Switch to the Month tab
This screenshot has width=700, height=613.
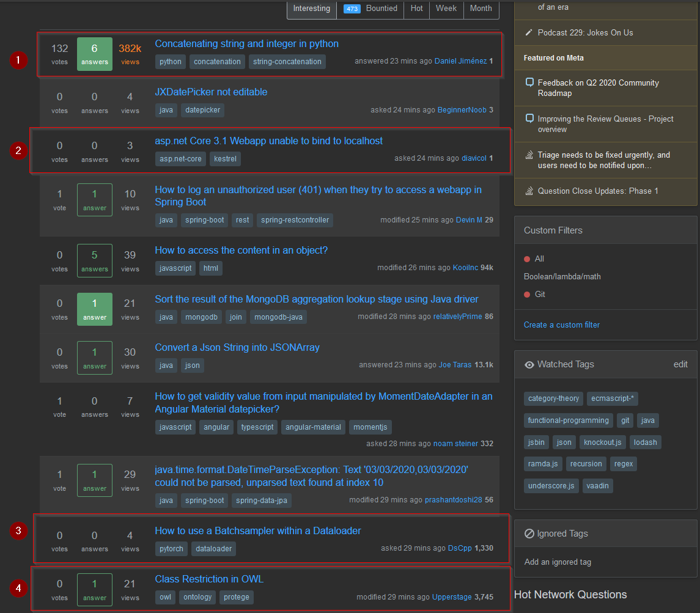tap(481, 9)
